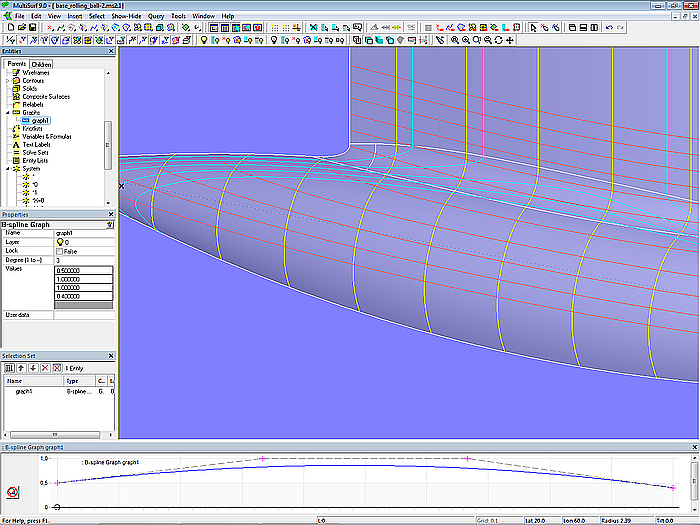Click the Layer color swatch bulb
The height and width of the screenshot is (525, 700).
[x=60, y=242]
